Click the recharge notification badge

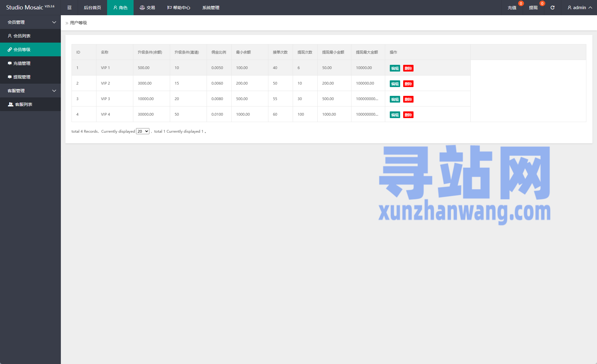[x=521, y=4]
